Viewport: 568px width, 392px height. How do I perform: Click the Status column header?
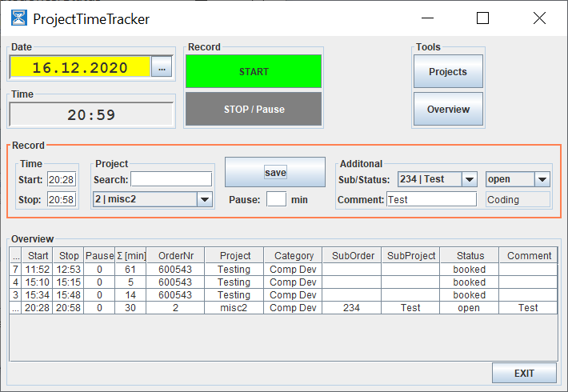[470, 256]
